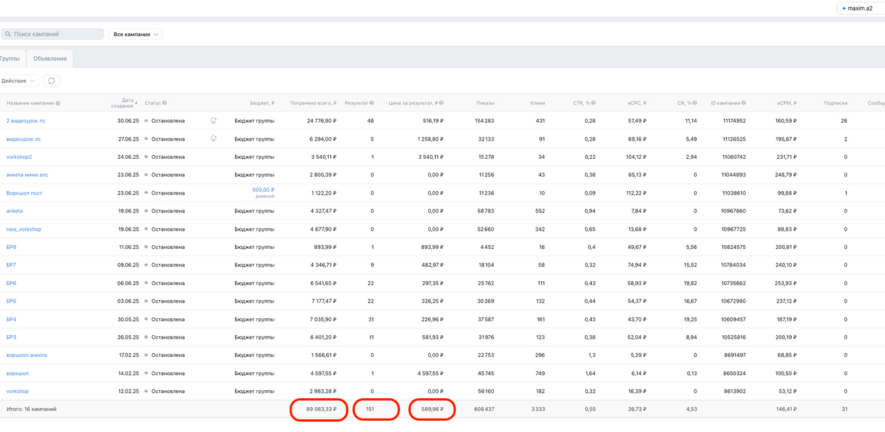Viewport: 885px width, 432px height.
Task: Sort by the Потрачено всего, ₽ column header
Action: click(x=313, y=103)
